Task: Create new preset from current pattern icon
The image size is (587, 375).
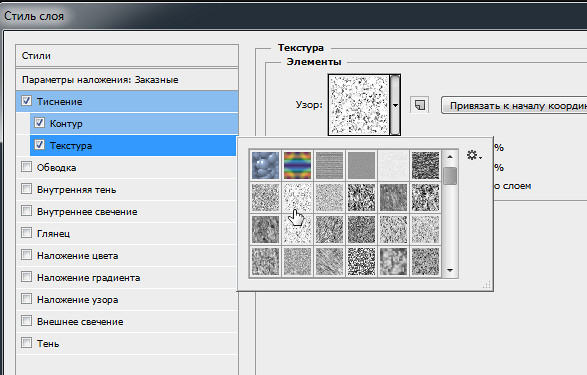Action: click(x=420, y=105)
